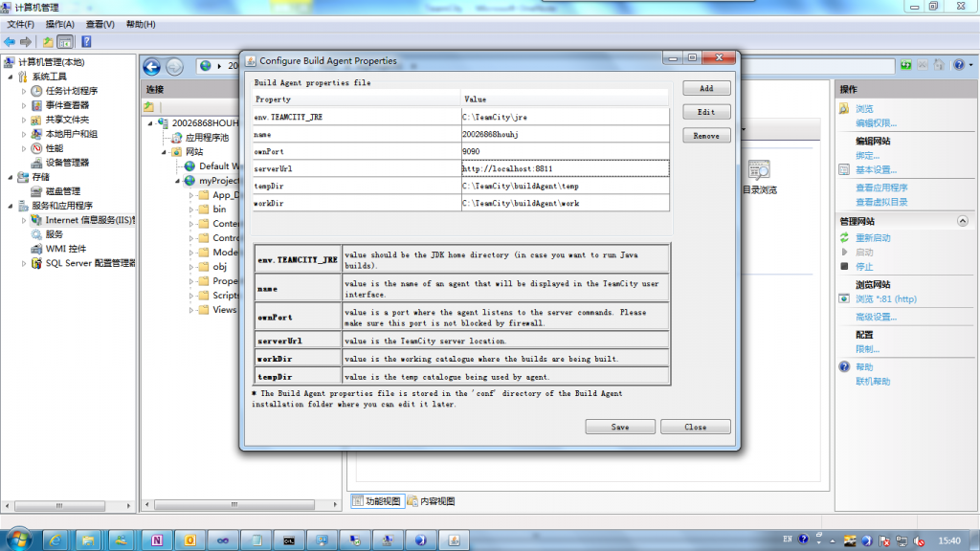980x551 pixels.
Task: Select the serverUrl value cell http://localhost:8811
Action: pos(565,168)
